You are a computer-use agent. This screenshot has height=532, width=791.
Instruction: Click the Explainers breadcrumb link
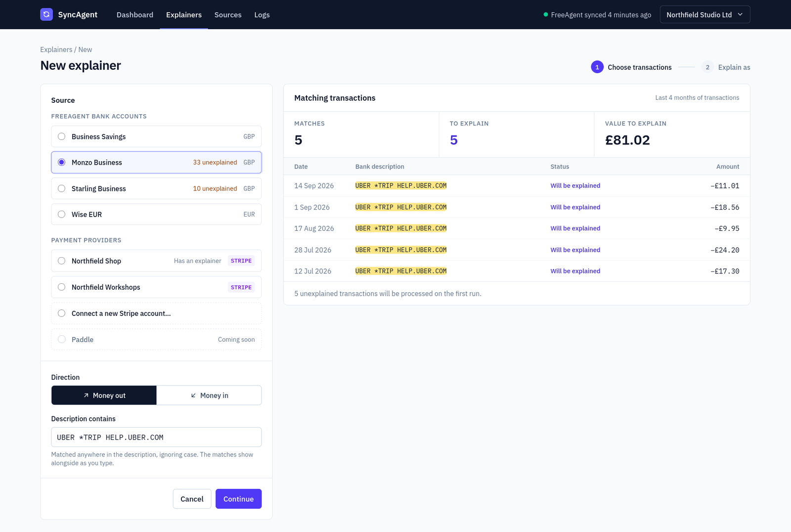[56, 49]
